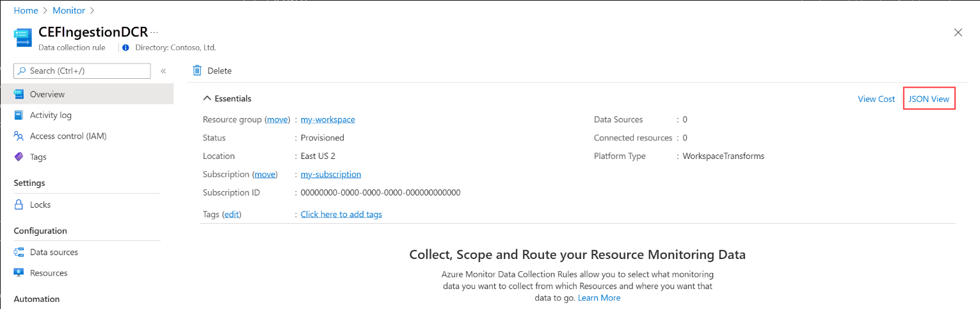The height and width of the screenshot is (309, 980).
Task: Open the View Cost link
Action: click(x=876, y=99)
